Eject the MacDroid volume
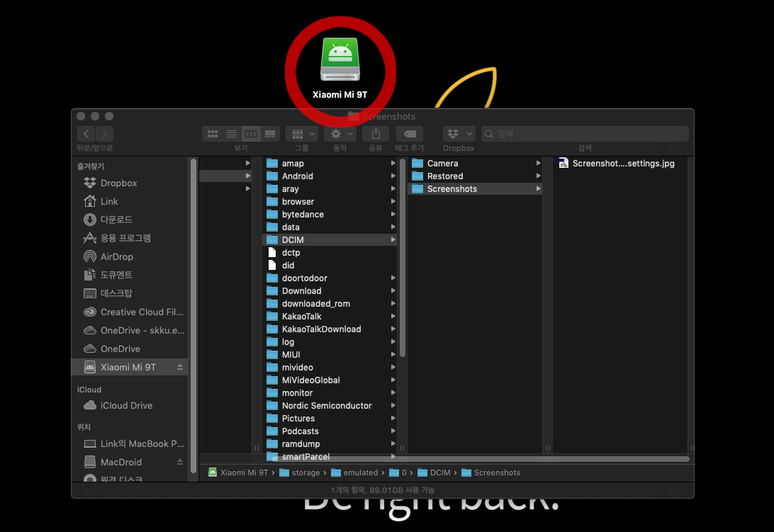This screenshot has height=532, width=774. click(x=180, y=463)
